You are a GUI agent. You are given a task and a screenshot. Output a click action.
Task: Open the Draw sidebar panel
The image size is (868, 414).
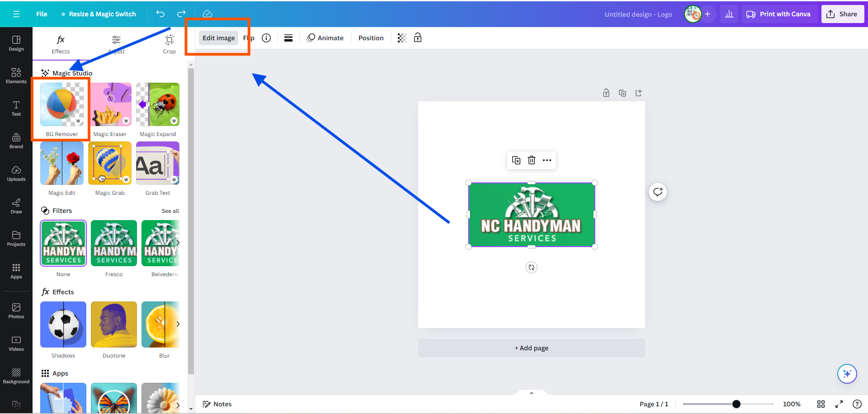tap(16, 206)
